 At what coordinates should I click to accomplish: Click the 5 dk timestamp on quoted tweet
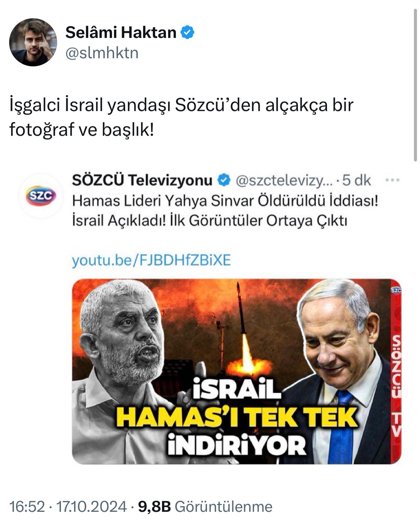[357, 181]
